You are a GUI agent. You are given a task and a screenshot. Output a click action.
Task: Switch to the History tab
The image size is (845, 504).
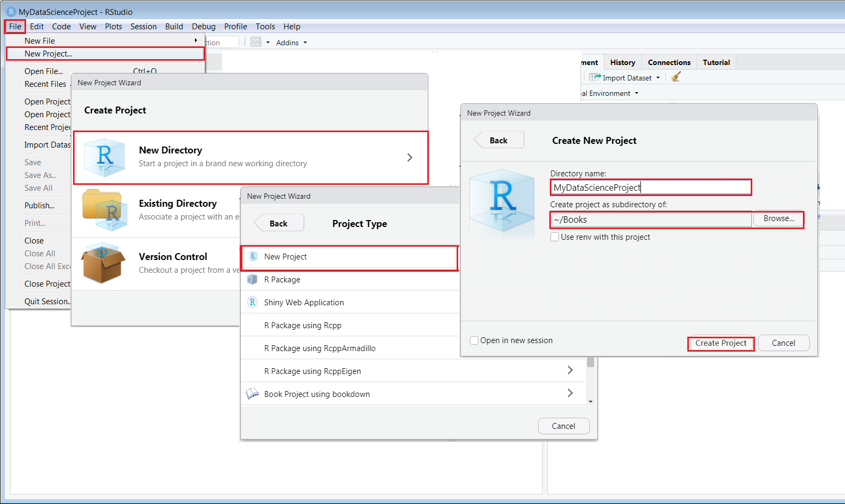(x=622, y=62)
